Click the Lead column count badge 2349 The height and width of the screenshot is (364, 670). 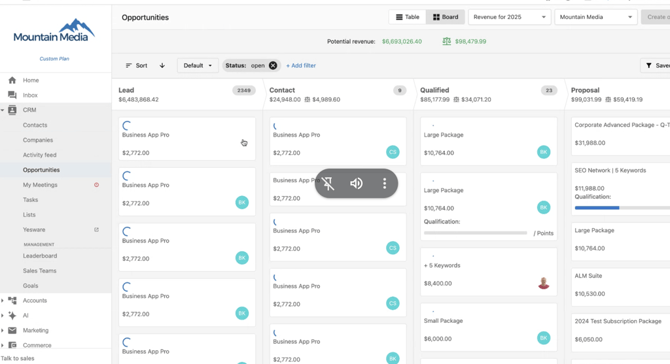point(244,90)
